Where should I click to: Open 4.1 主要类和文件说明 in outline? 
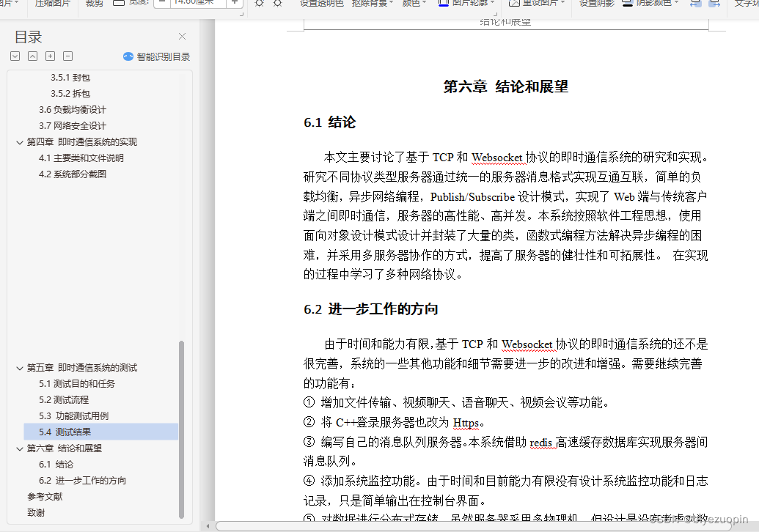pyautogui.click(x=81, y=158)
